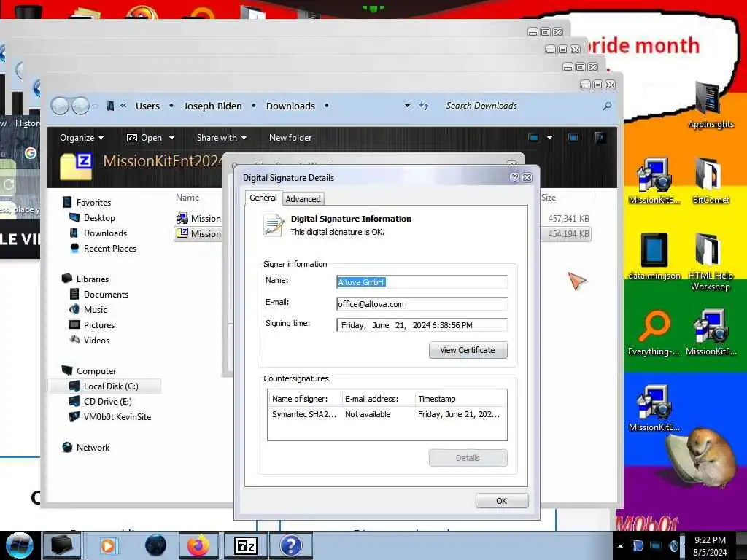Click the Downloads breadcrumb
The image size is (747, 560).
(290, 106)
